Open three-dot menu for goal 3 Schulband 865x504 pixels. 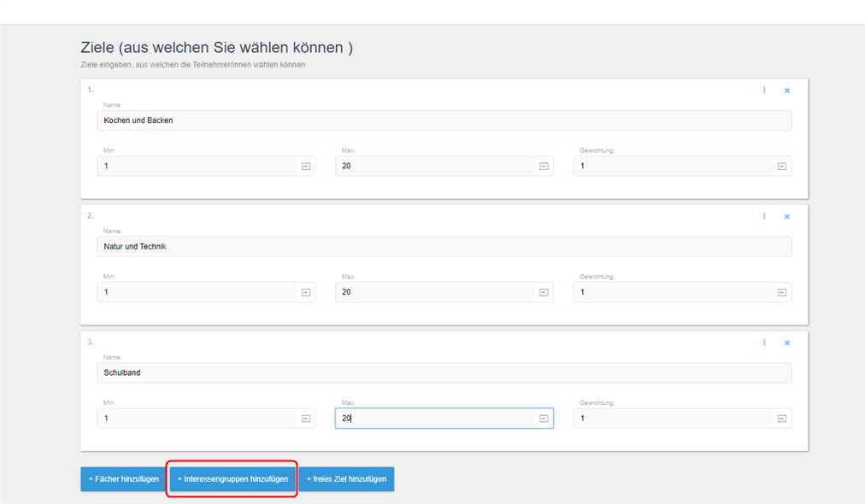(x=764, y=343)
